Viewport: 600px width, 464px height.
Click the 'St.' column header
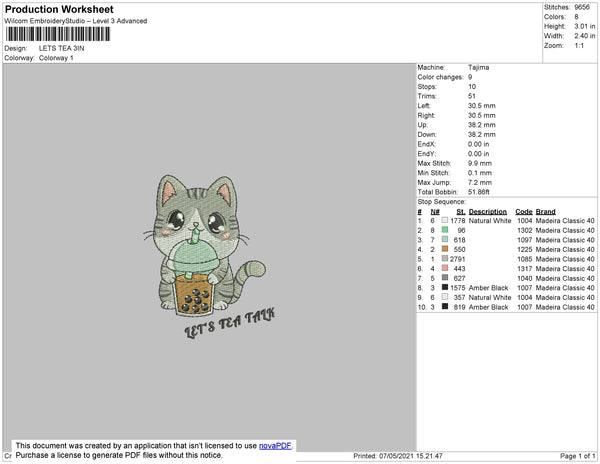point(461,212)
